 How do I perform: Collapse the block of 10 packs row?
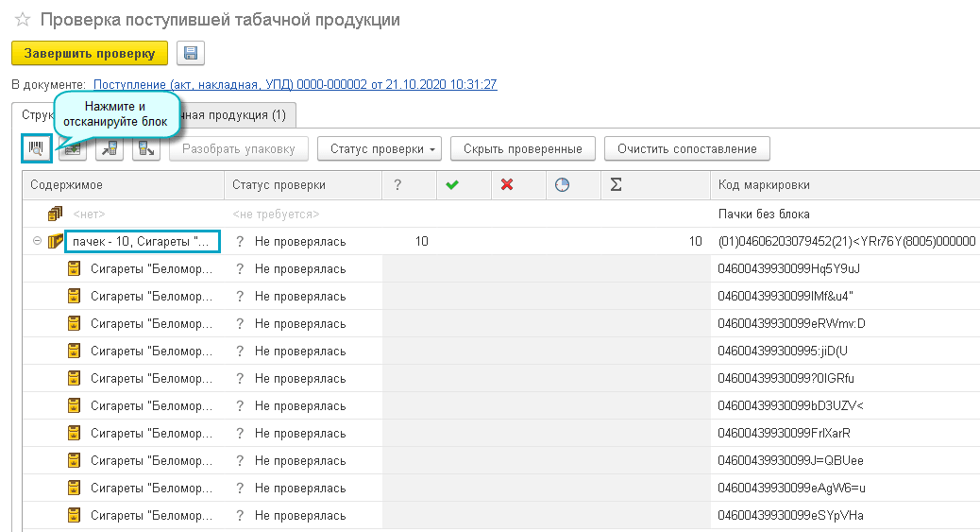pyautogui.click(x=38, y=241)
